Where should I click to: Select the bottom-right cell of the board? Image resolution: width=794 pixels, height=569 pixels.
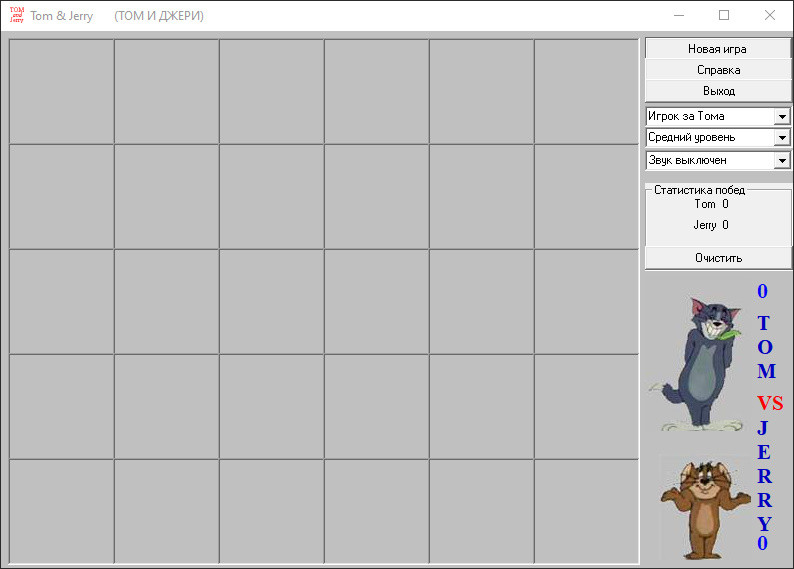click(586, 511)
